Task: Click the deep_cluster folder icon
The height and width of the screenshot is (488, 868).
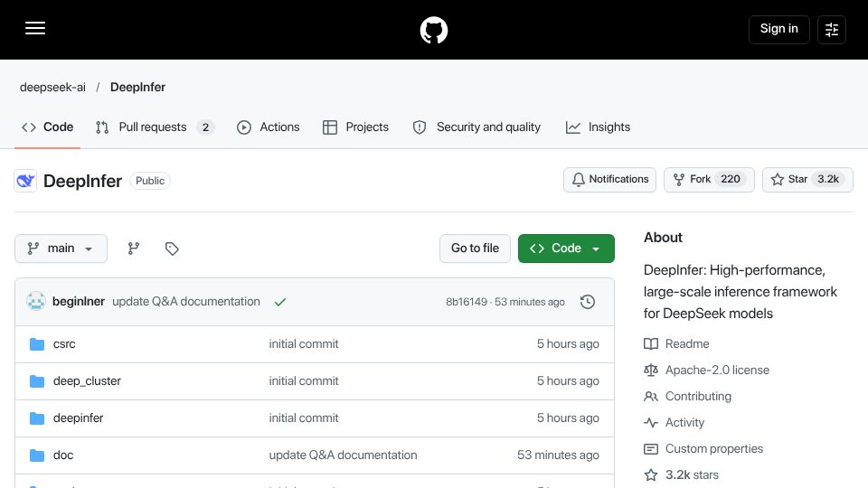Action: pyautogui.click(x=37, y=381)
